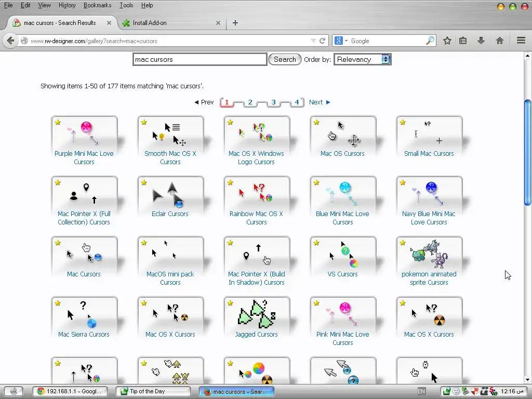
Task: Open the Apple start button in taskbar
Action: click(14, 391)
